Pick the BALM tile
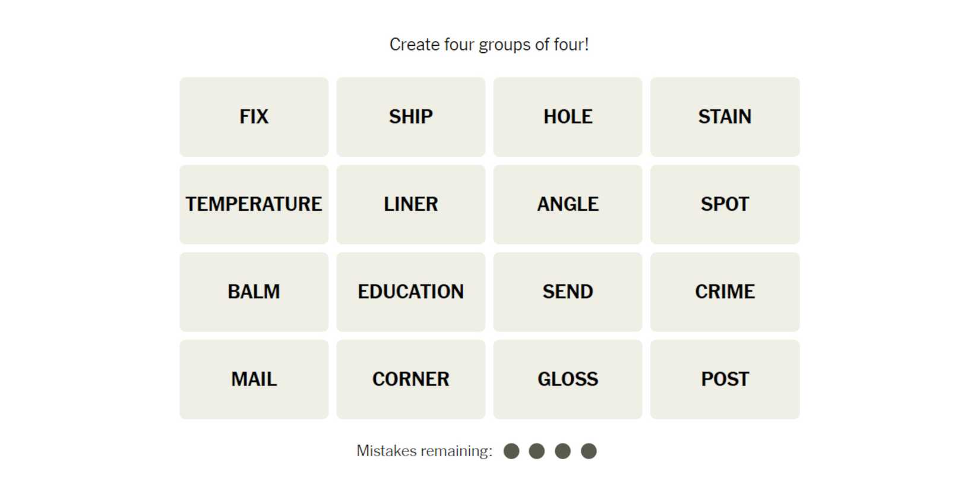This screenshot has height=490, width=980. coord(254,292)
